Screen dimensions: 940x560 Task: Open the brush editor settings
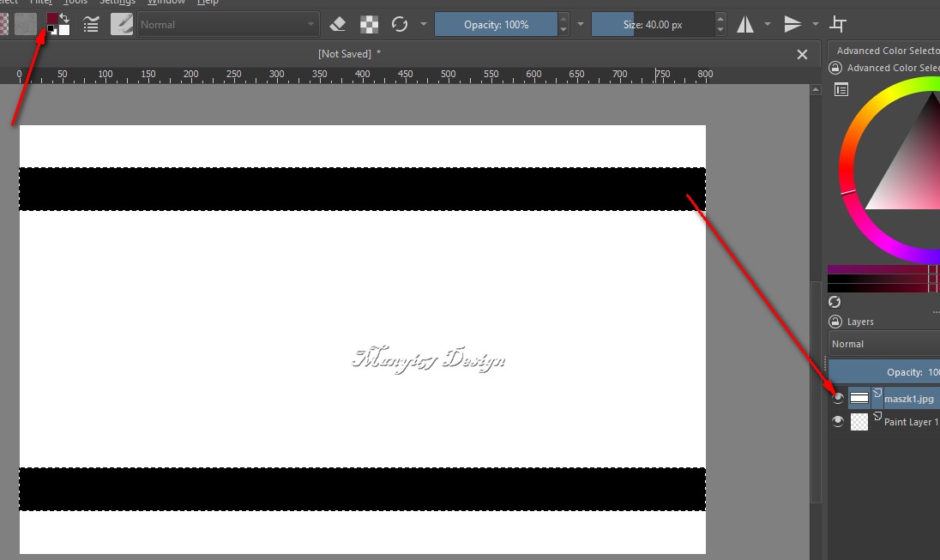coord(91,25)
